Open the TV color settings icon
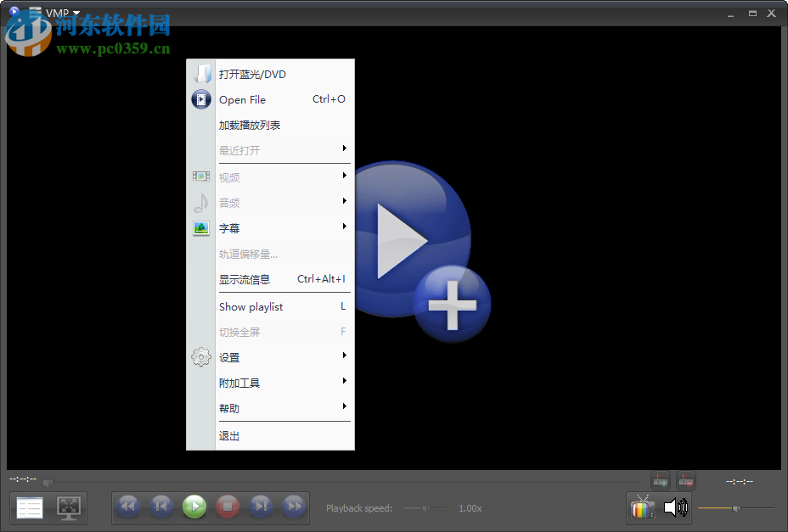 643,507
